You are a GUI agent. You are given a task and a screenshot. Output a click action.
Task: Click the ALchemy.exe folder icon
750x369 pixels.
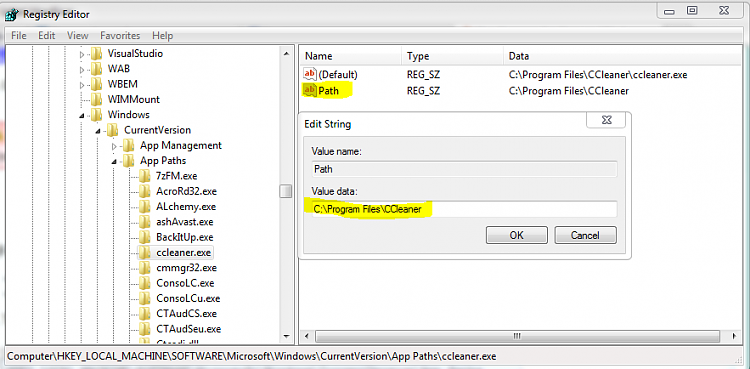[x=145, y=207]
